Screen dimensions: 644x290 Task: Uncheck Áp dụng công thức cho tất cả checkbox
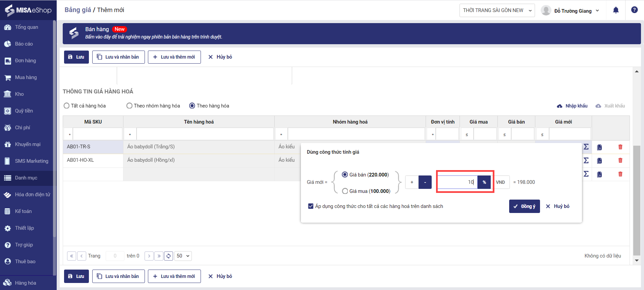pos(311,206)
